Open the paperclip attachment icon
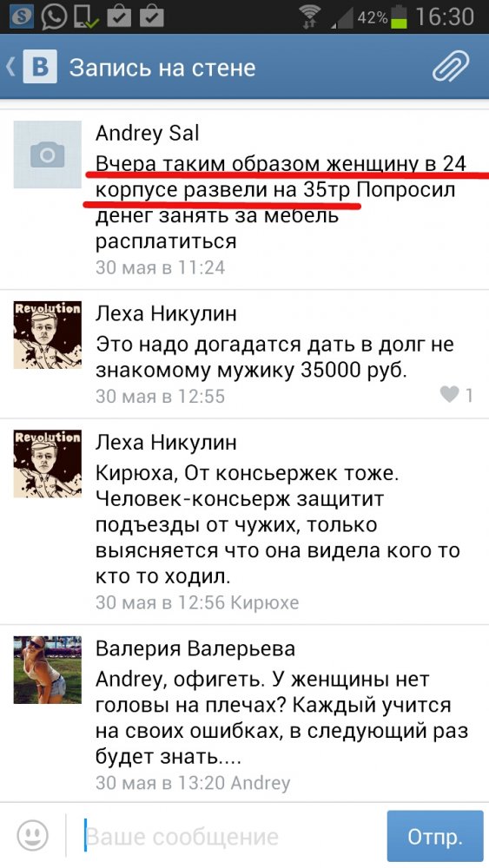Screen dimensions: 489x868 tap(450, 67)
